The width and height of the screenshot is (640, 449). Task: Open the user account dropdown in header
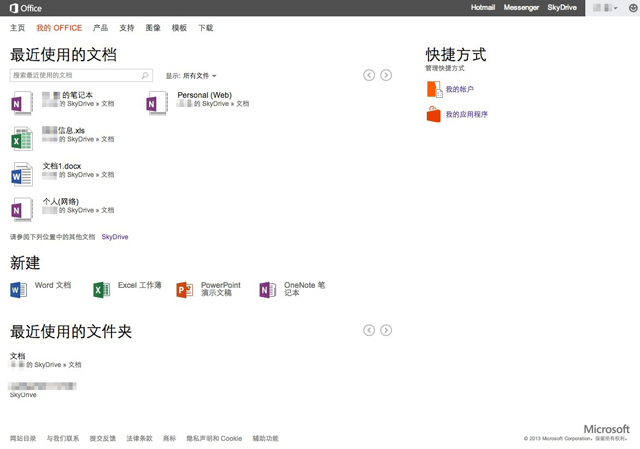[x=606, y=8]
